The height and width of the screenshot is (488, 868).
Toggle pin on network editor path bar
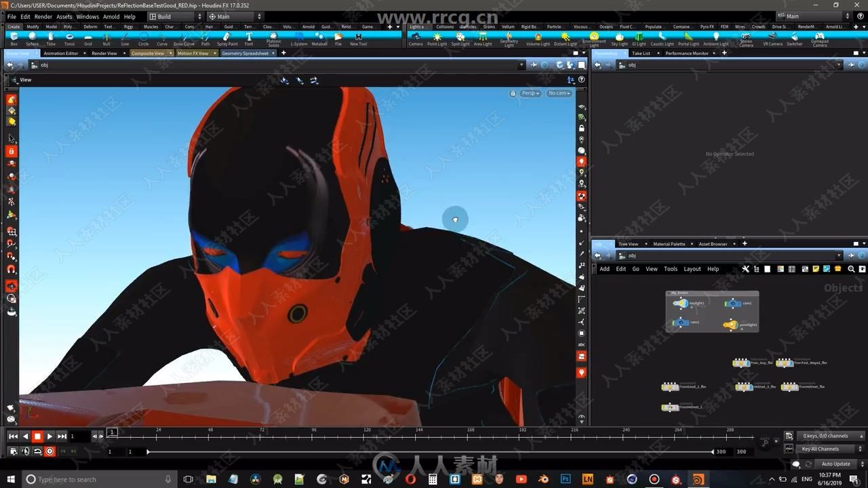(850, 256)
